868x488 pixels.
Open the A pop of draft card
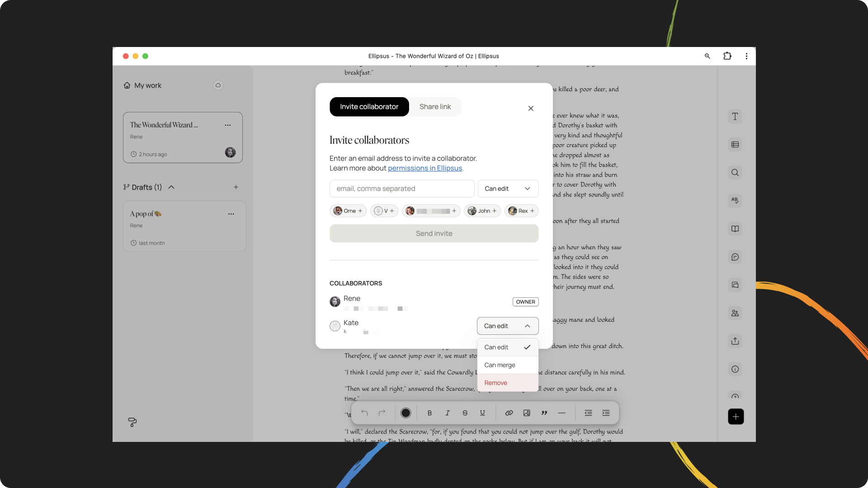tap(184, 226)
